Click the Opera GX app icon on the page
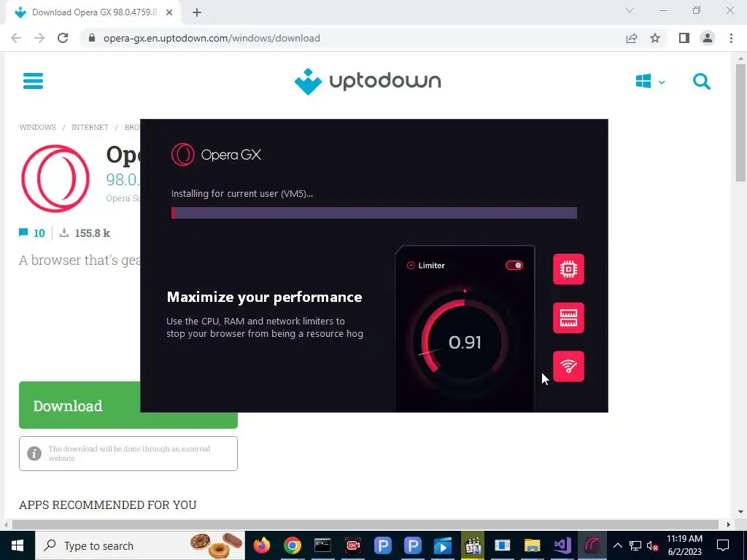747x560 pixels. tap(55, 178)
